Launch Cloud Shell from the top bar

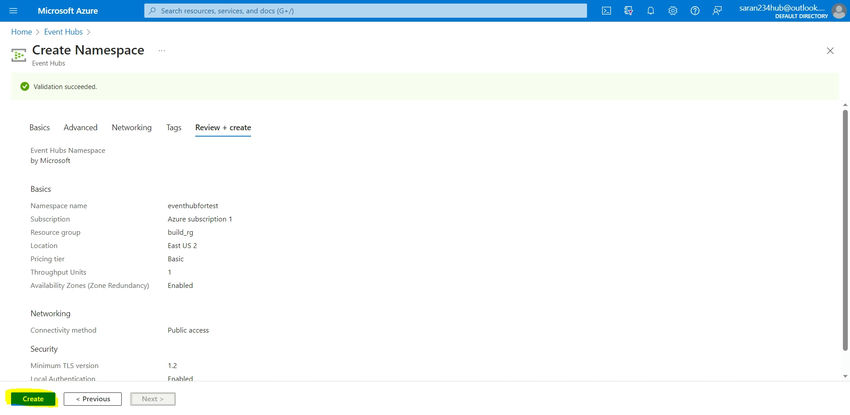(607, 11)
